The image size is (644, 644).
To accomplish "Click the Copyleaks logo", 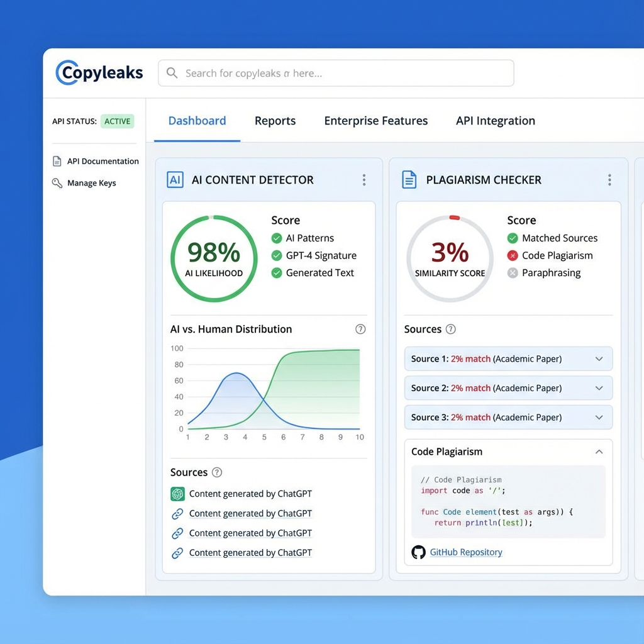I will (99, 73).
